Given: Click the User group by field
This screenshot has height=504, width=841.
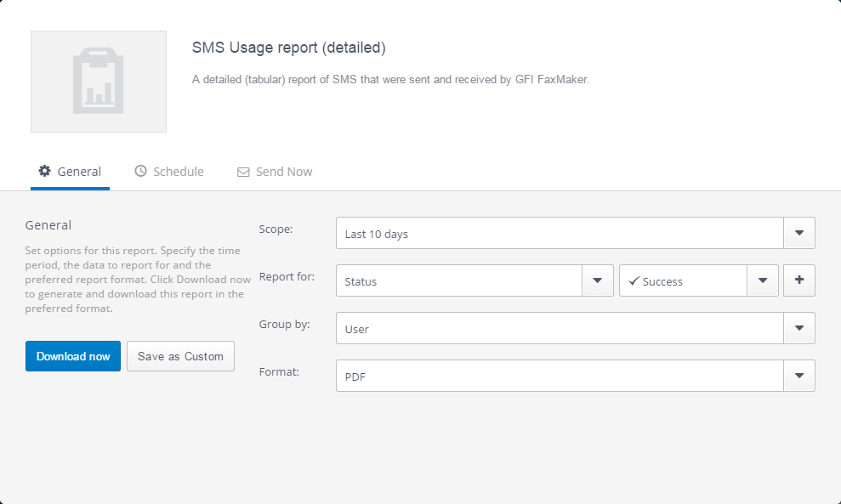Looking at the screenshot, I should [560, 328].
